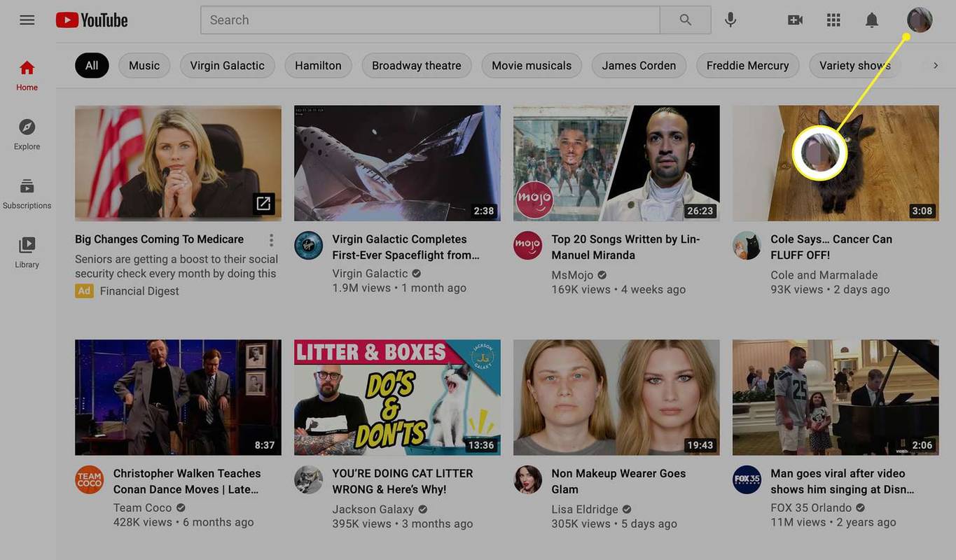Screen dimensions: 956x560
Task: Play the Christopher Walken dance thumbnail
Action: pos(178,398)
